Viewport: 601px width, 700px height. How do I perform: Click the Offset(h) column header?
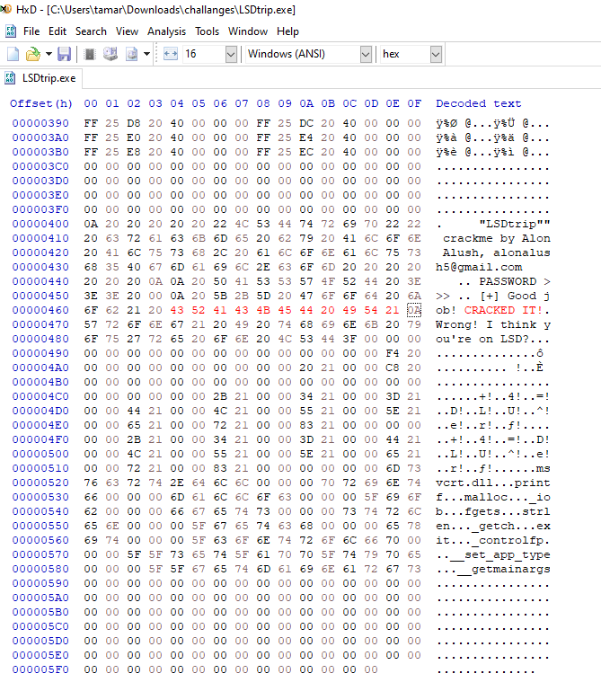pos(41,103)
